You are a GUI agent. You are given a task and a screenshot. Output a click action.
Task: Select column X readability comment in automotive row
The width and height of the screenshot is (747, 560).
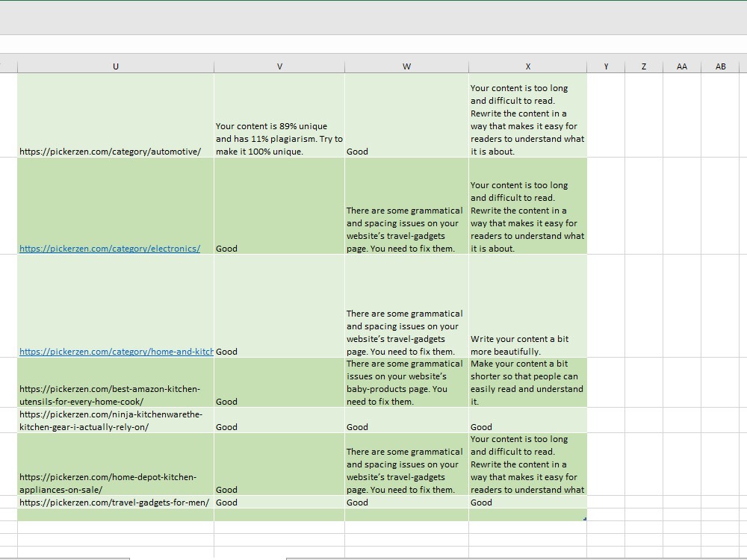point(528,115)
